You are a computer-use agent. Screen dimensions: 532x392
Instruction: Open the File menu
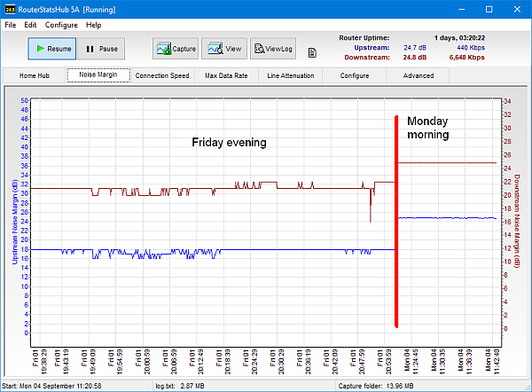[11, 25]
